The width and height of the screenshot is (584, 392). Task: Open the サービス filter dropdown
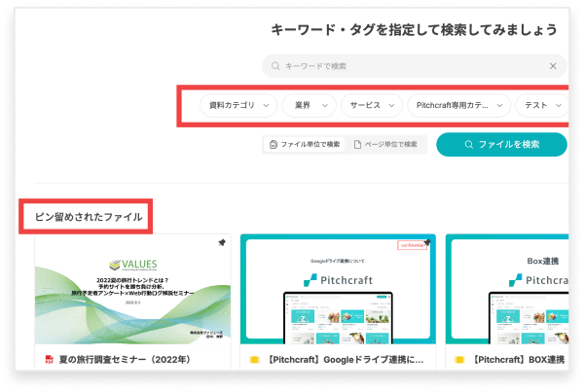pos(372,105)
